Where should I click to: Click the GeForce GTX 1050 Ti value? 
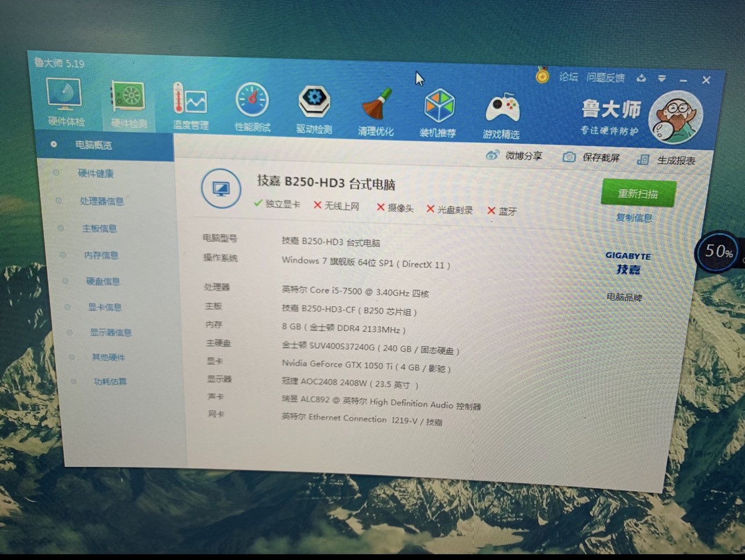click(x=366, y=366)
